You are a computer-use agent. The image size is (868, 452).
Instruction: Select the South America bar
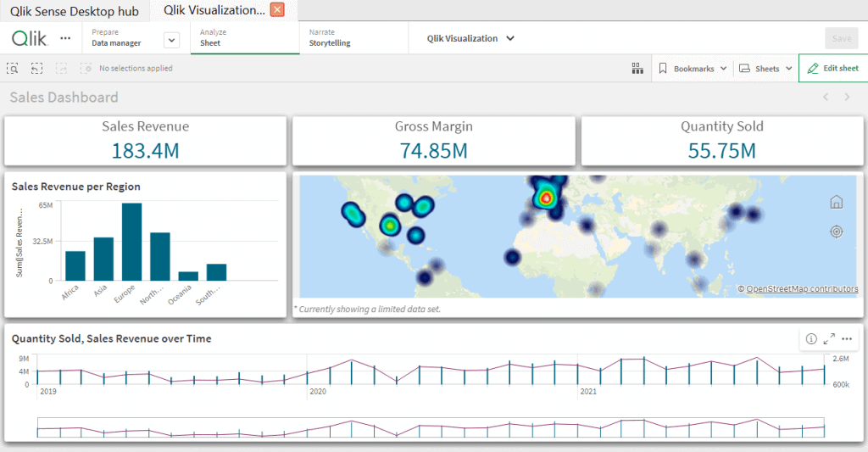tap(216, 272)
